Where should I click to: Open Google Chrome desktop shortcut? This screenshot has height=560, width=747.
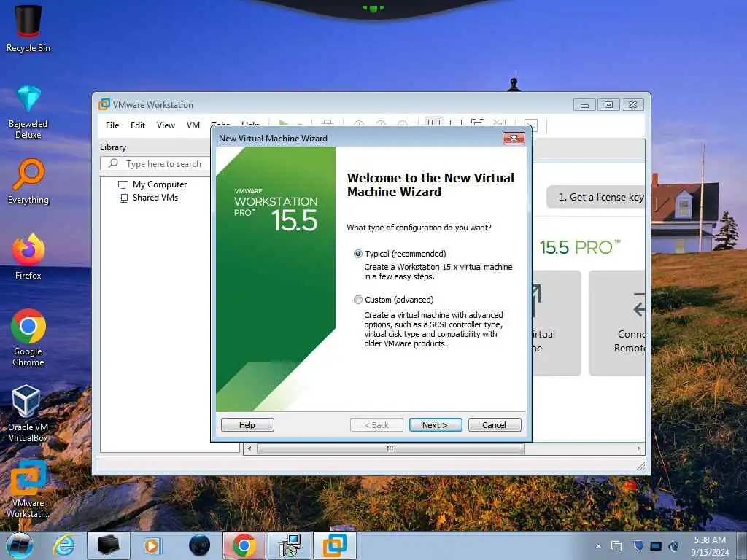[x=28, y=338]
